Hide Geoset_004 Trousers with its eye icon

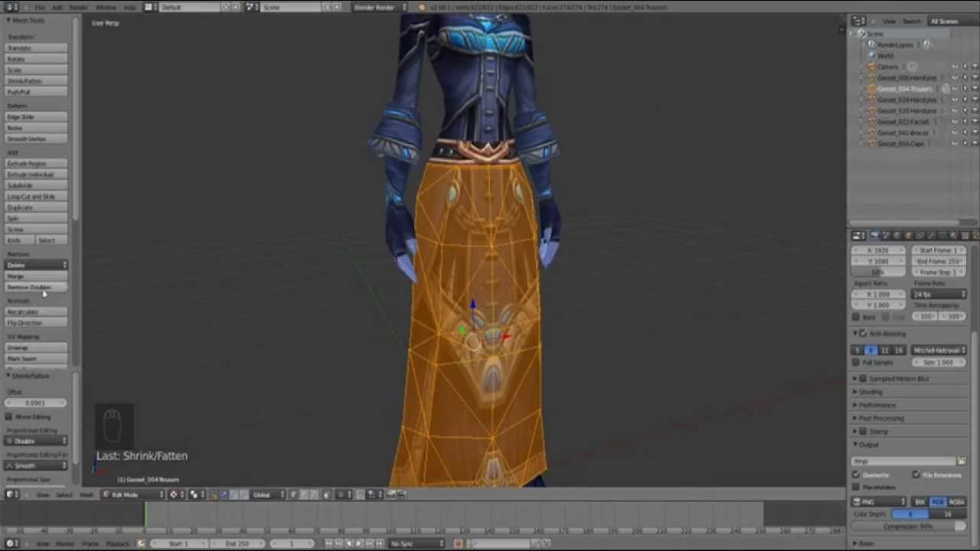pos(955,89)
